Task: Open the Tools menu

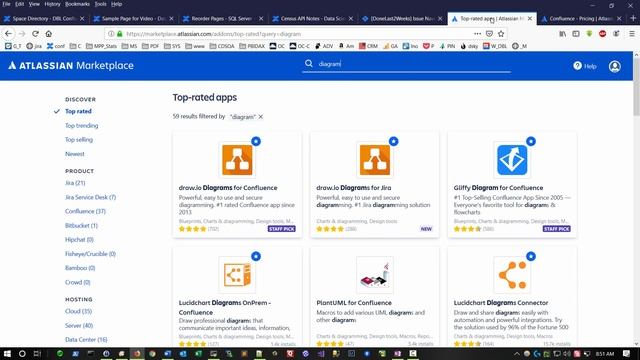Action: tap(100, 4)
